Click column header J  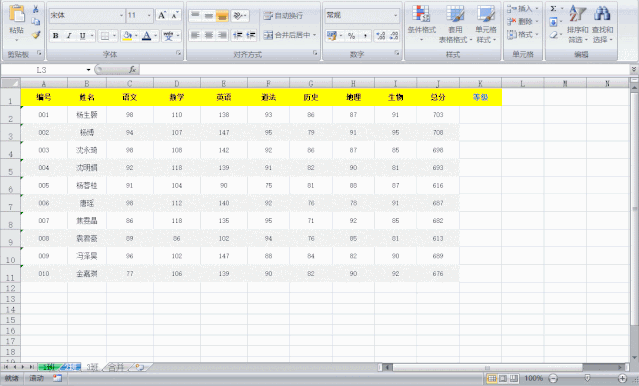point(438,84)
